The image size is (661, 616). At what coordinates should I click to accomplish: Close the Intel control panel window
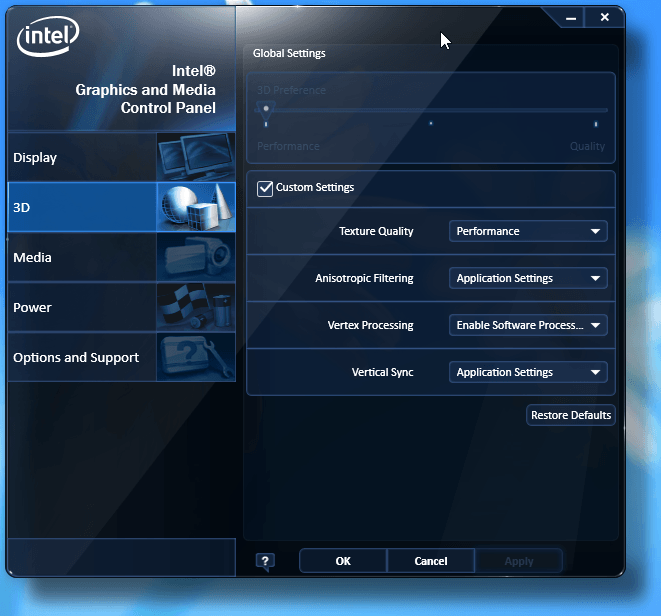[x=605, y=17]
